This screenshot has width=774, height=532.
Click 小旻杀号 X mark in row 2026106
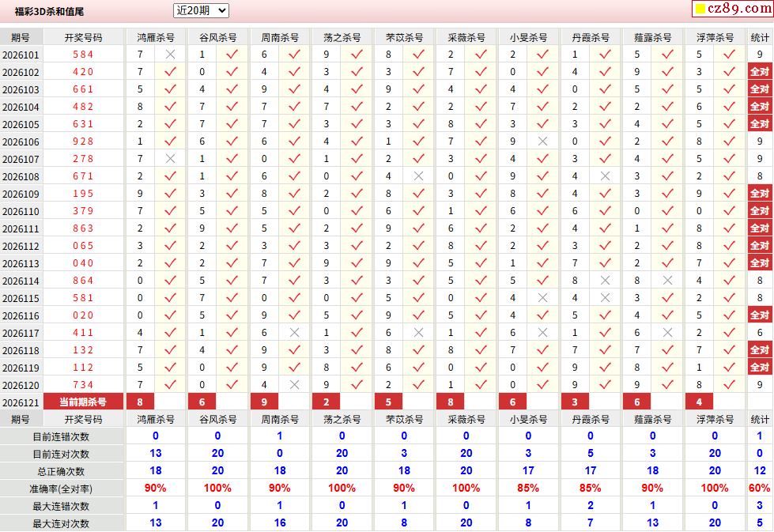(x=542, y=141)
